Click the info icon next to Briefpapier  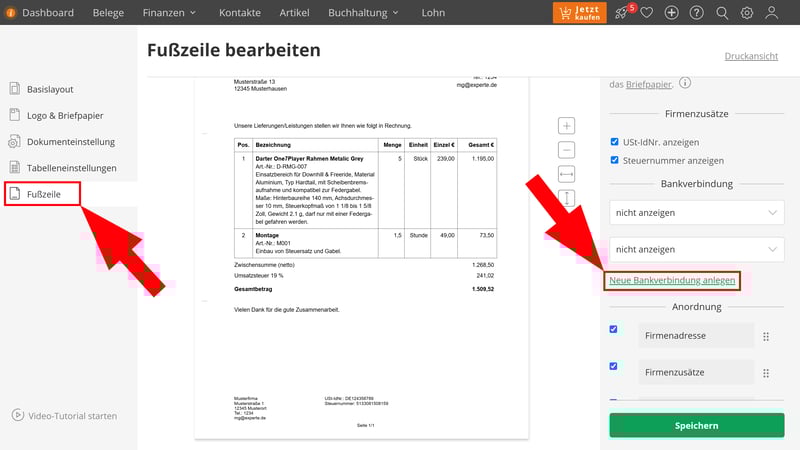[685, 83]
